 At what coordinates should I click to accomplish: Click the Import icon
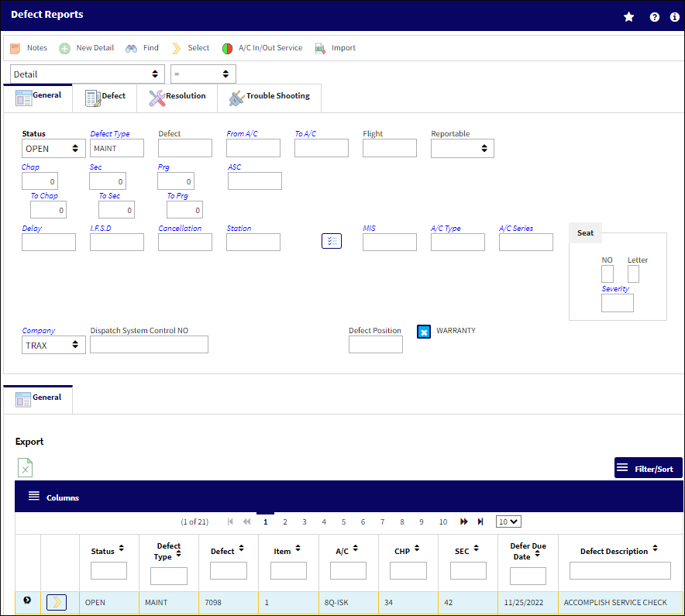[321, 49]
